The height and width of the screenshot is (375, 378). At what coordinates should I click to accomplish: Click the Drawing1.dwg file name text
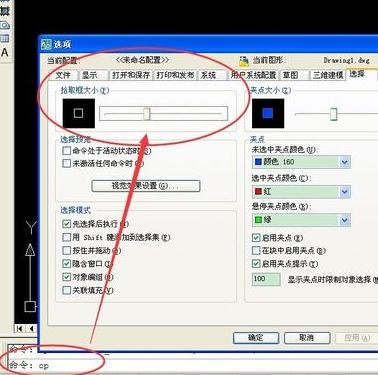(x=347, y=61)
